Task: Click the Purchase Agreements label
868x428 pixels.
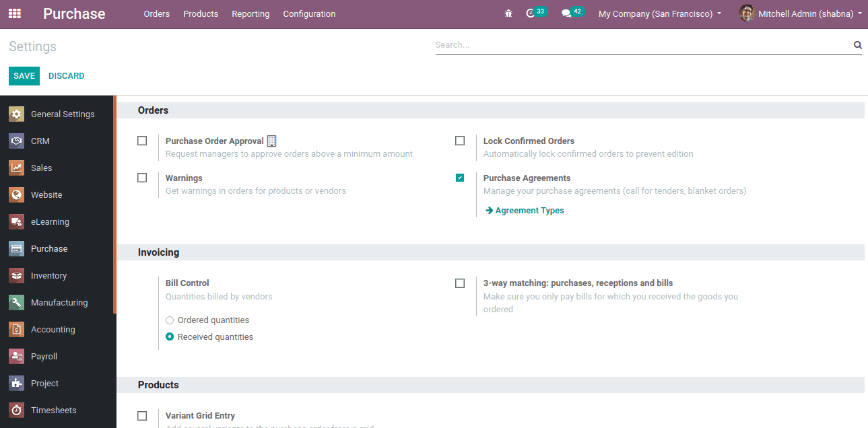Action: (527, 178)
